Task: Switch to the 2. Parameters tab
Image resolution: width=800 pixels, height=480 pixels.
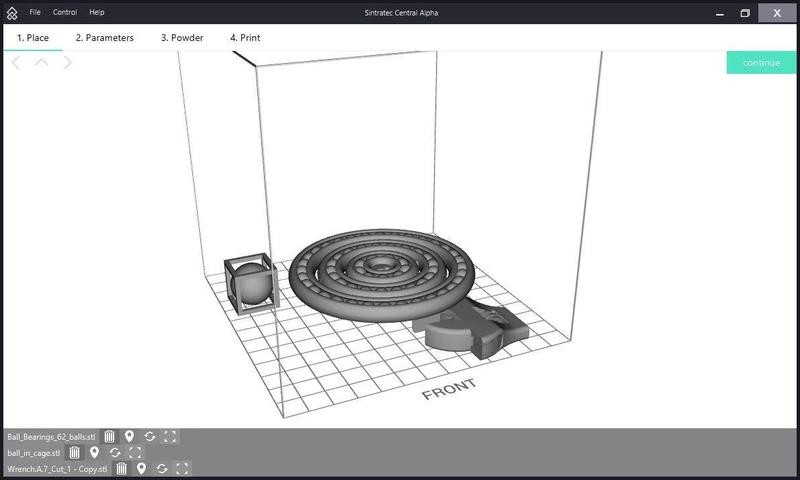Action: tap(105, 38)
